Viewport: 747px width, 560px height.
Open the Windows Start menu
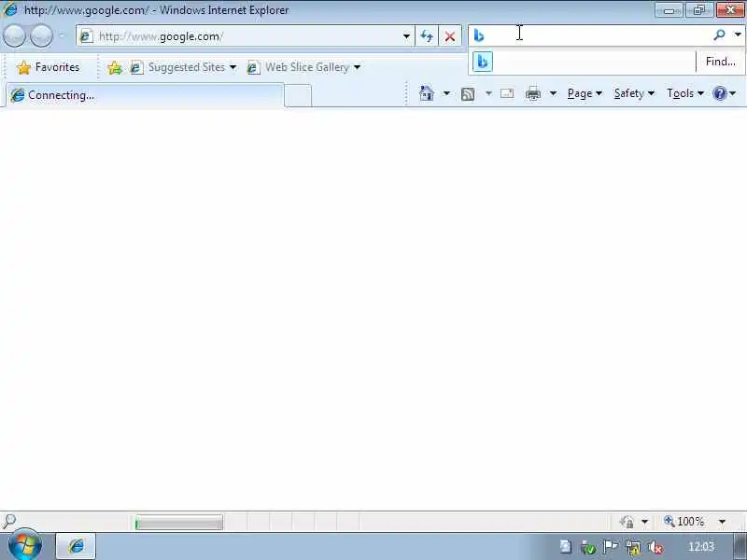tap(25, 546)
